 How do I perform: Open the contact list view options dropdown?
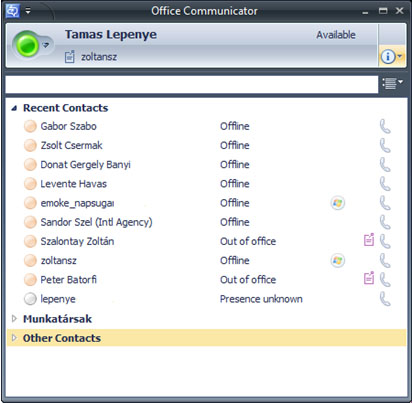coord(392,83)
